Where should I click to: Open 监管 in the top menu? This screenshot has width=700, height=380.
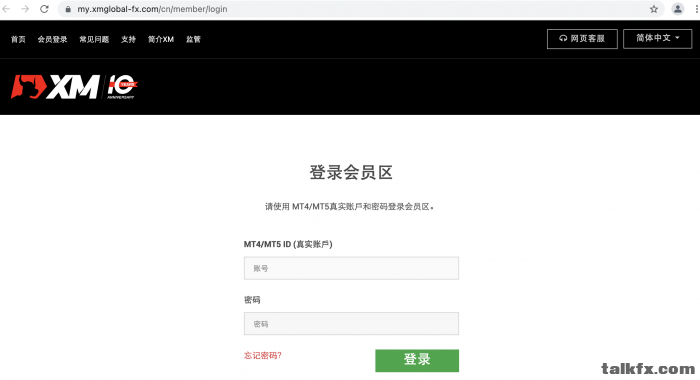193,39
